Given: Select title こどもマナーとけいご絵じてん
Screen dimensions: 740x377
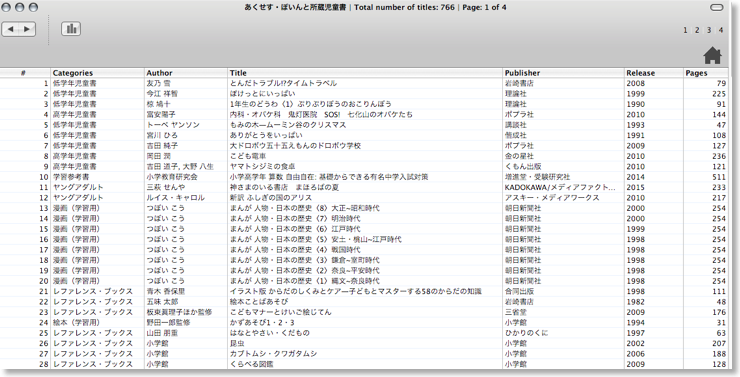Looking at the screenshot, I should (280, 312).
